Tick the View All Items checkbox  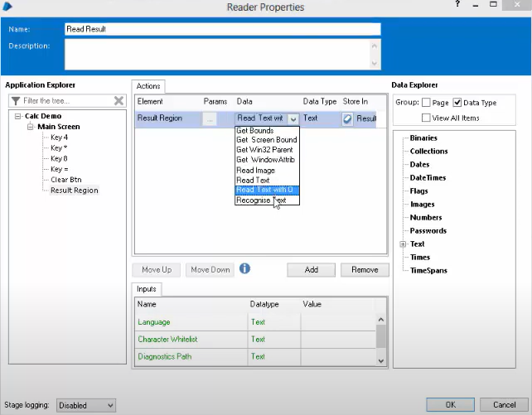tap(426, 118)
